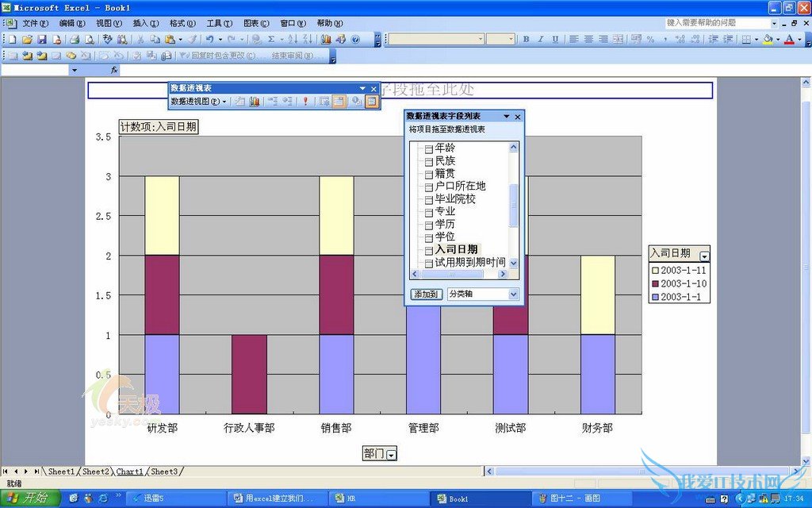Image resolution: width=812 pixels, height=508 pixels.
Task: Switch to the Sheet2 tab
Action: tap(95, 471)
